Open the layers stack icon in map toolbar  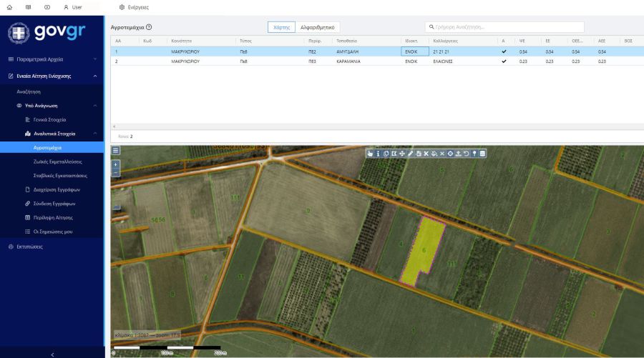(x=482, y=154)
